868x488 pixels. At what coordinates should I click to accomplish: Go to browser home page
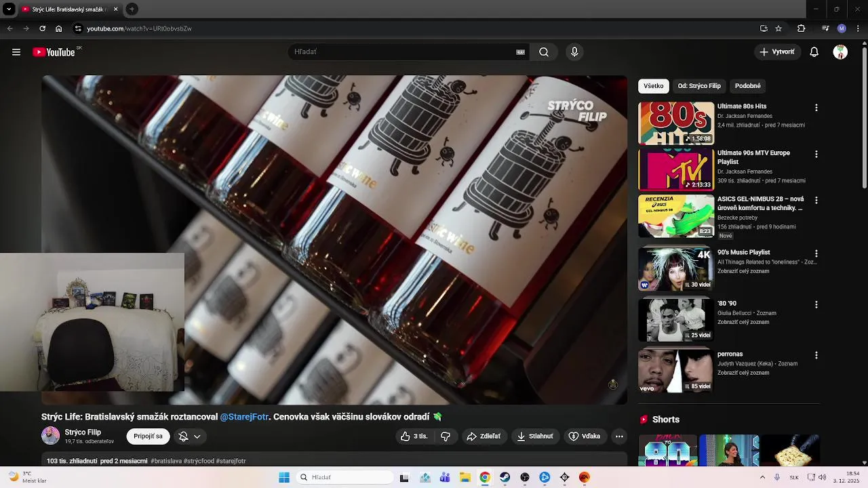[x=59, y=28]
